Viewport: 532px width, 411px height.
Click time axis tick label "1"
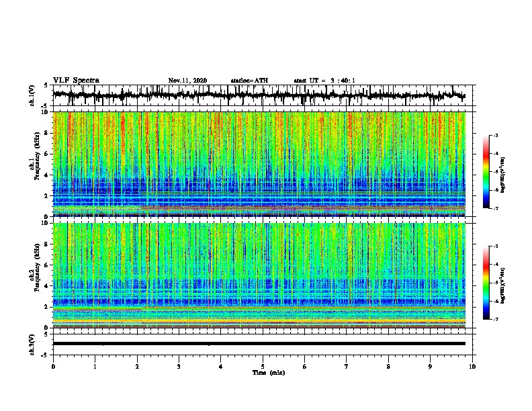tap(95, 367)
